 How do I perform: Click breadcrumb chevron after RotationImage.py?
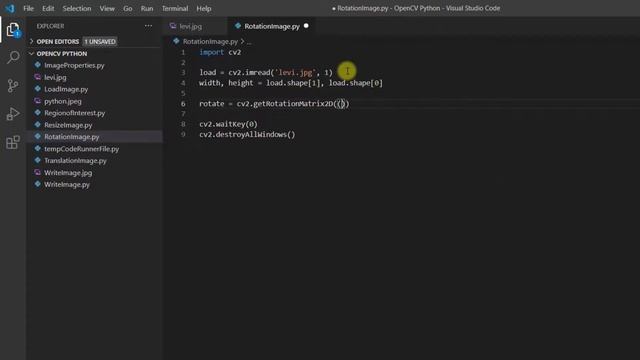click(x=242, y=41)
